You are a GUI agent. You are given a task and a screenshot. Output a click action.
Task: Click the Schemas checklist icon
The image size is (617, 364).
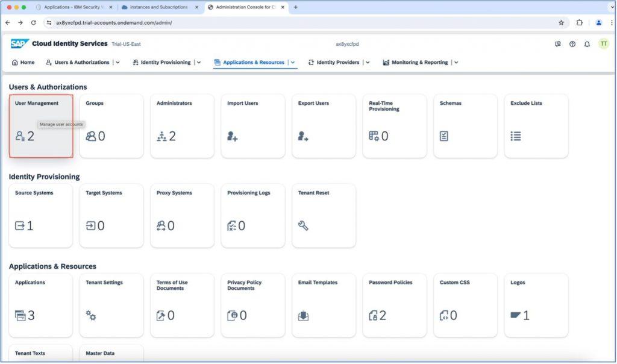[444, 136]
